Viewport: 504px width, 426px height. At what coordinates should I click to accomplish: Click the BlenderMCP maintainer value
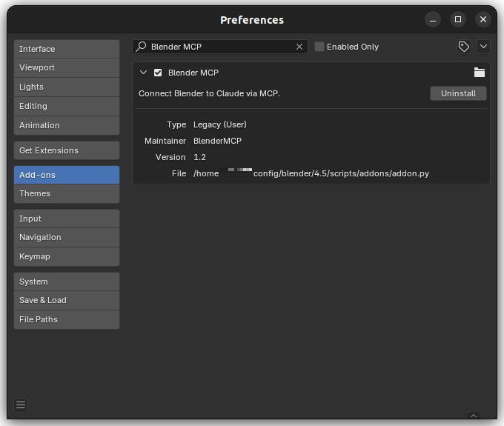[x=217, y=141]
